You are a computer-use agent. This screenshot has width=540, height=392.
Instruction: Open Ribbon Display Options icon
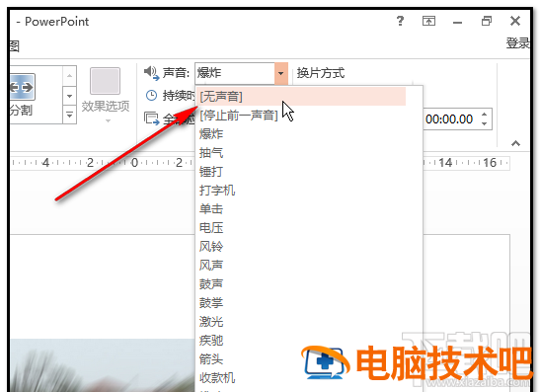coord(428,21)
